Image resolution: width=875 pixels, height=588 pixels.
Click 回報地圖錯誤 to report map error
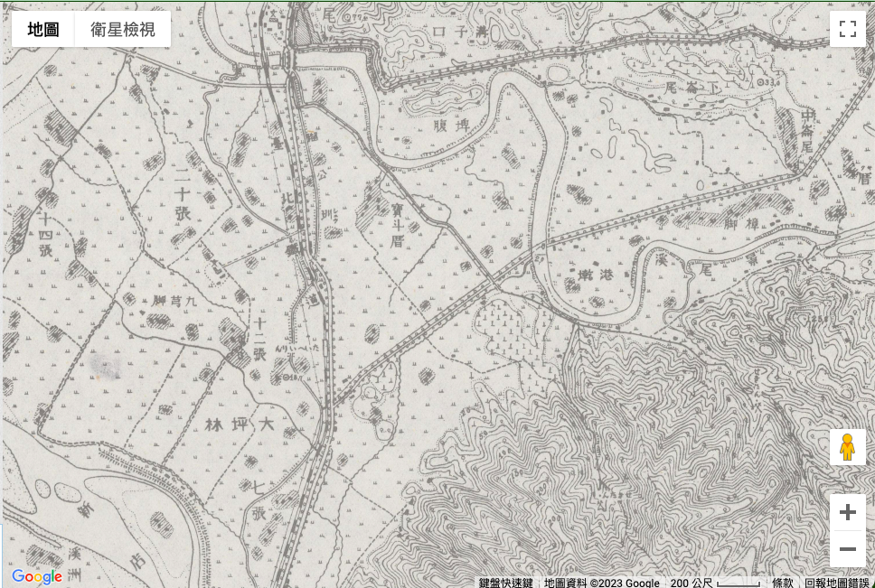(838, 583)
